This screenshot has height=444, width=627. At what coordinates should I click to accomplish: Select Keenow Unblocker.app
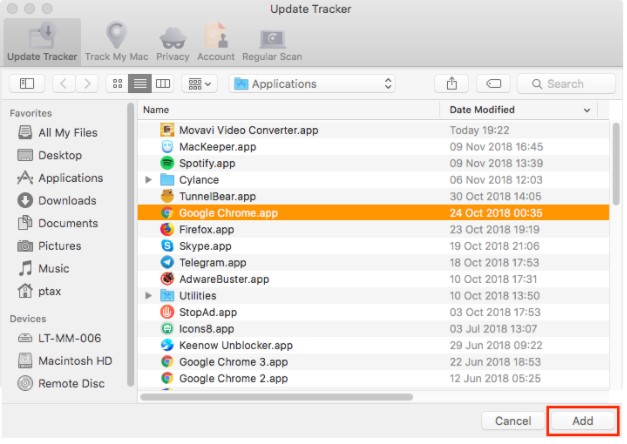click(373, 345)
